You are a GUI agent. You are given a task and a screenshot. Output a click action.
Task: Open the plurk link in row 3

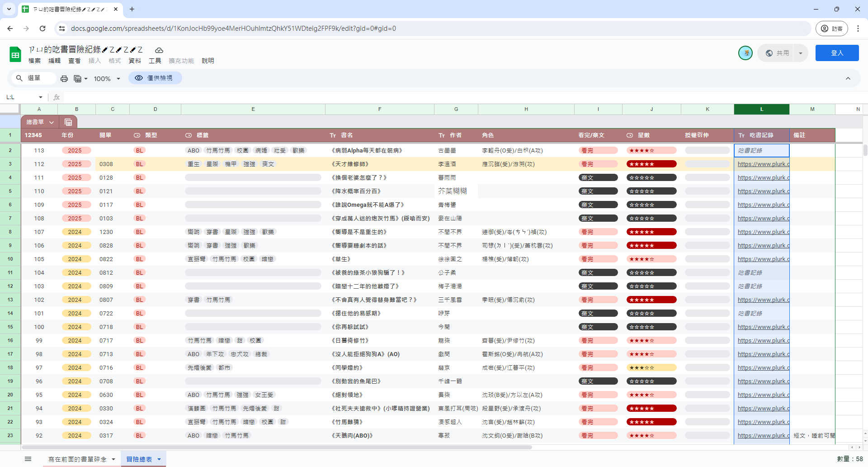pyautogui.click(x=764, y=164)
